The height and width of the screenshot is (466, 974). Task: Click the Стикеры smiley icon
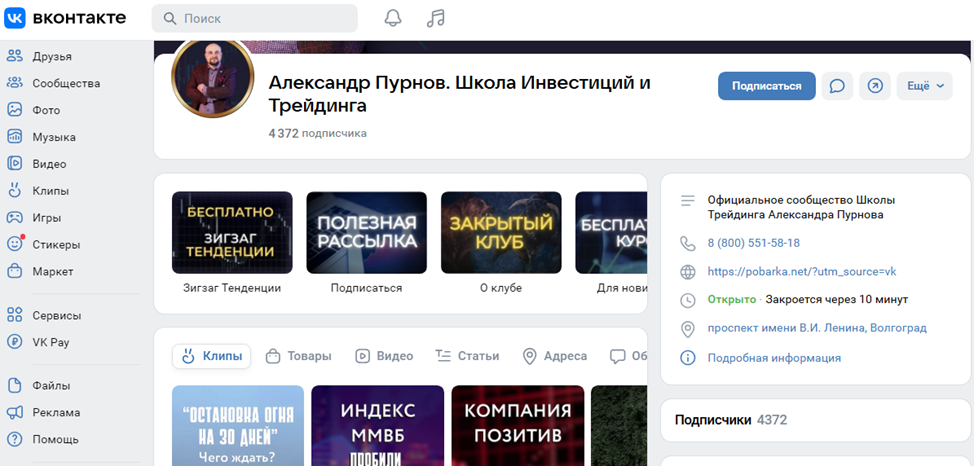click(14, 244)
